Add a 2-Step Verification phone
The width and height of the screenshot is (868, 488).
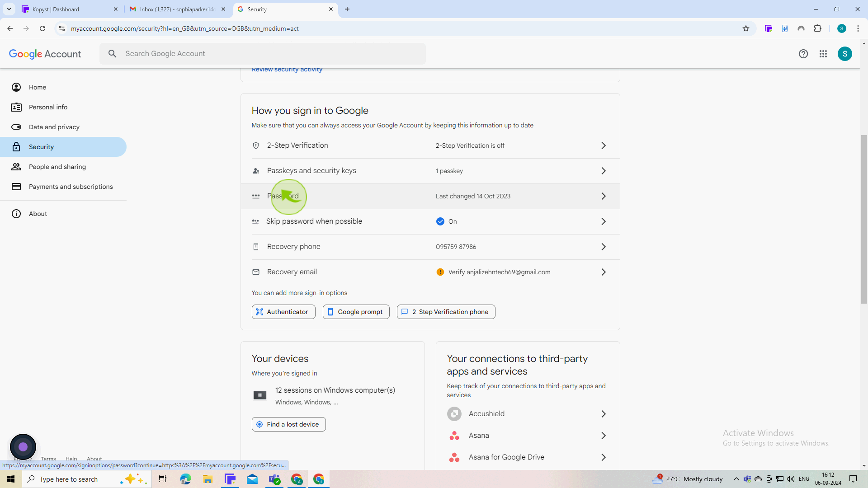point(446,312)
